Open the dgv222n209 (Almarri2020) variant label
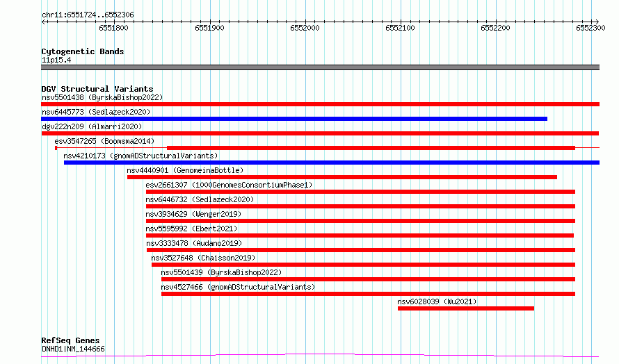 pos(92,126)
